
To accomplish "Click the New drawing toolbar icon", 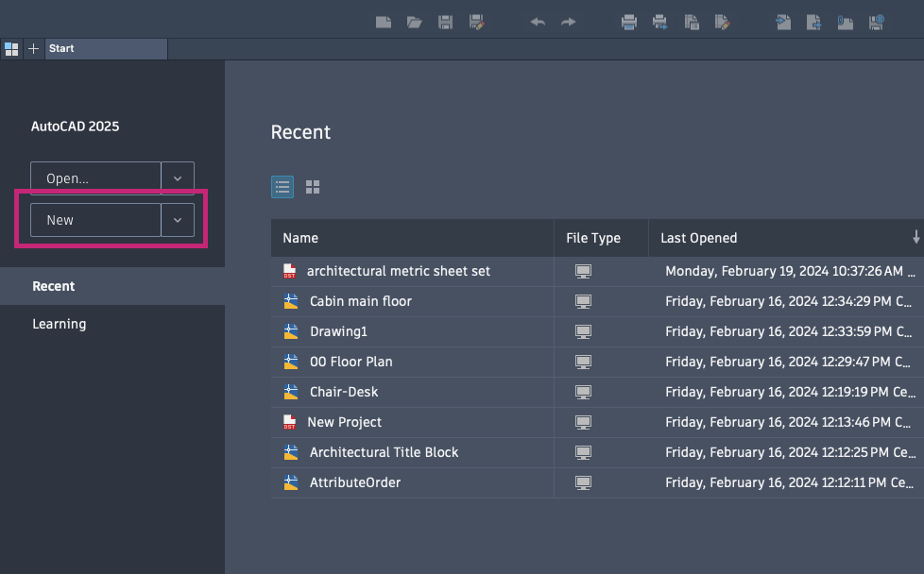I will (x=384, y=23).
